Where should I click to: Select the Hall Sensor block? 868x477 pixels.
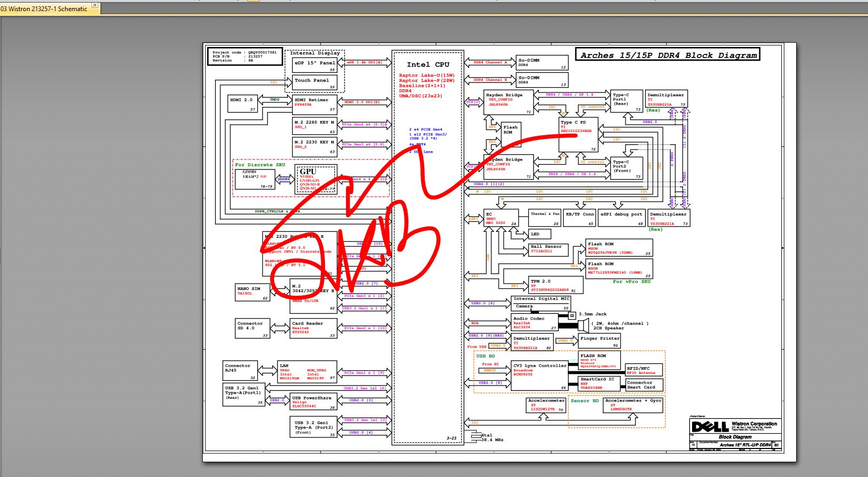(548, 249)
